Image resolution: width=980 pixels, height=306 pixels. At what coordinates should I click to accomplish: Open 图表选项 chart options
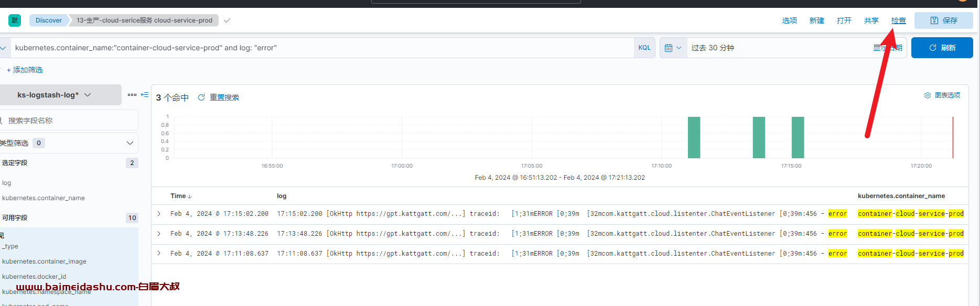(x=942, y=95)
